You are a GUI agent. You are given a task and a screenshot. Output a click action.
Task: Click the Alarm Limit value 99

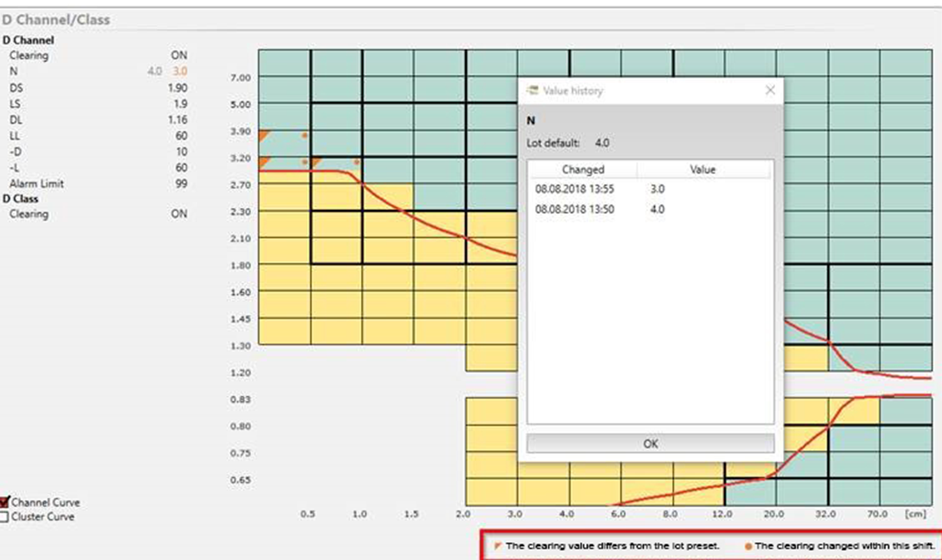[x=181, y=184]
